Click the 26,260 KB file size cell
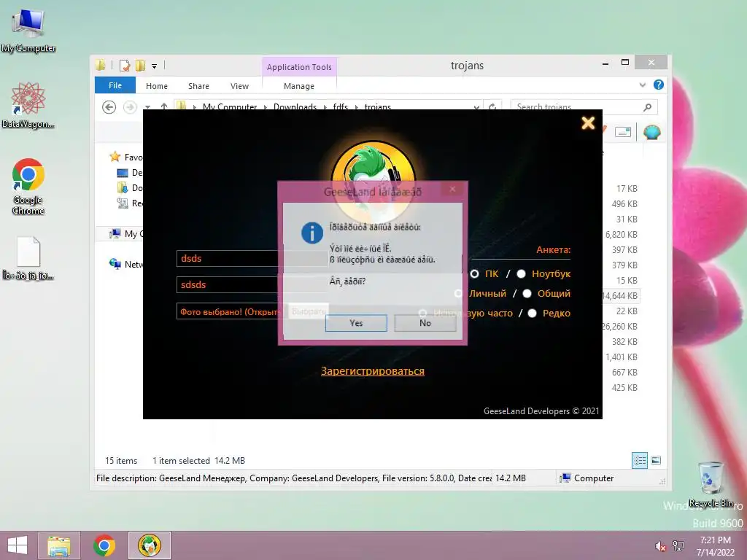747x560 pixels. pos(620,326)
